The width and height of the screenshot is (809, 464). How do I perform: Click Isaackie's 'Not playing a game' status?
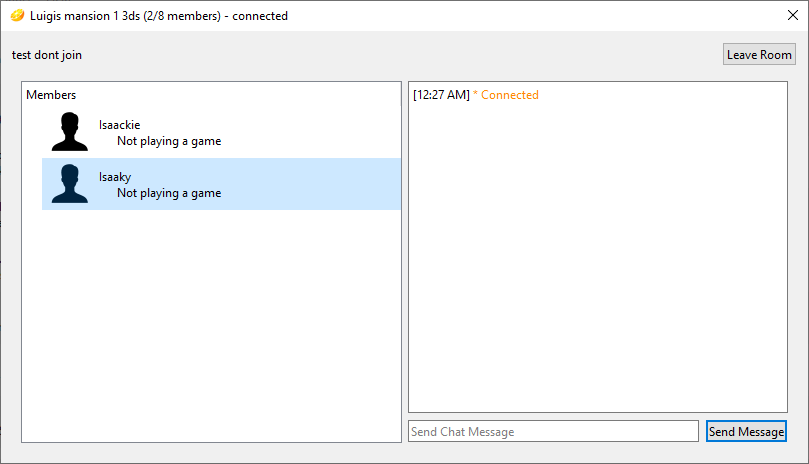pos(169,141)
